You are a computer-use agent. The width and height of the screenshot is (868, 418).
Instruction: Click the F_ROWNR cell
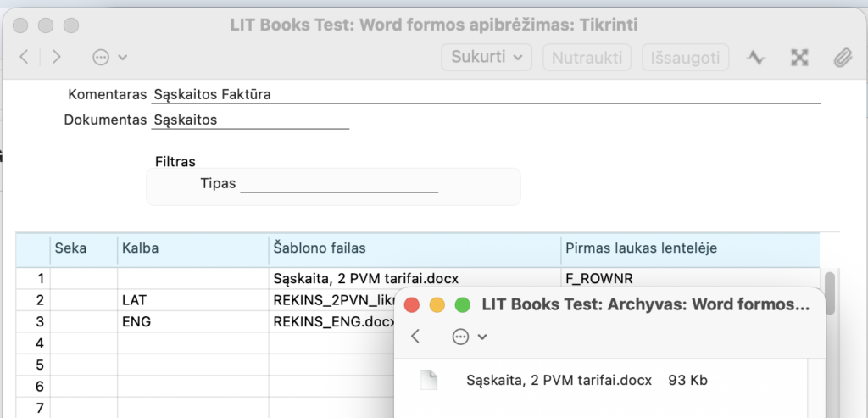(690, 279)
